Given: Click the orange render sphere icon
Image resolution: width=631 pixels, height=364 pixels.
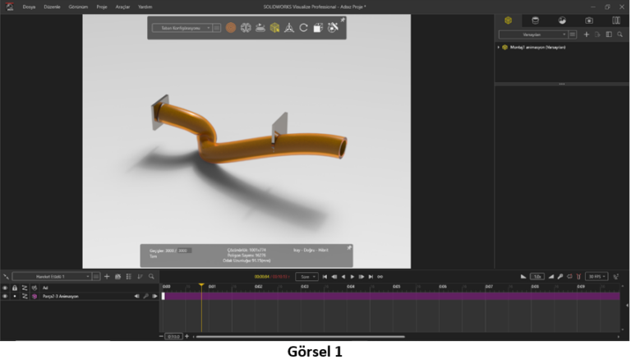Looking at the screenshot, I should [231, 28].
